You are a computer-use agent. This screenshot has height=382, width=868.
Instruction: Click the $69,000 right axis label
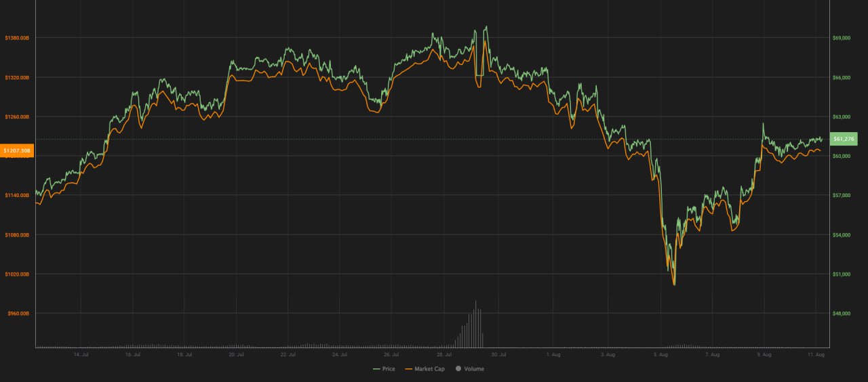(841, 38)
